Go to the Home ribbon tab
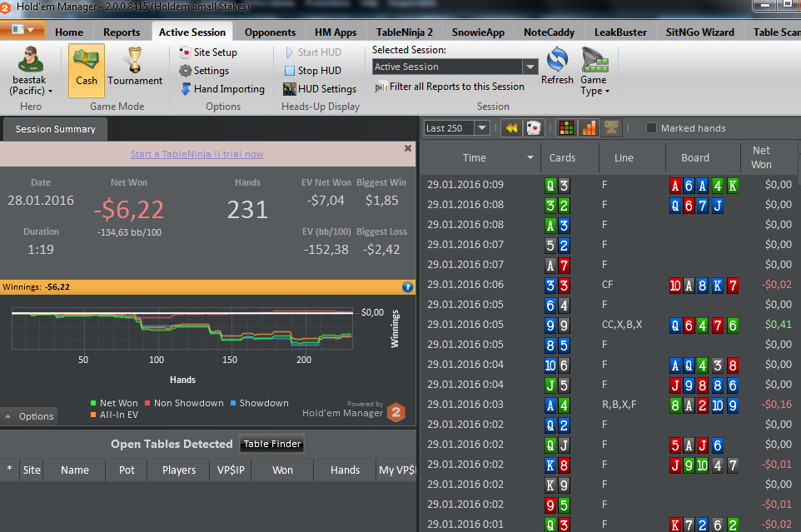The image size is (801, 532). click(69, 32)
